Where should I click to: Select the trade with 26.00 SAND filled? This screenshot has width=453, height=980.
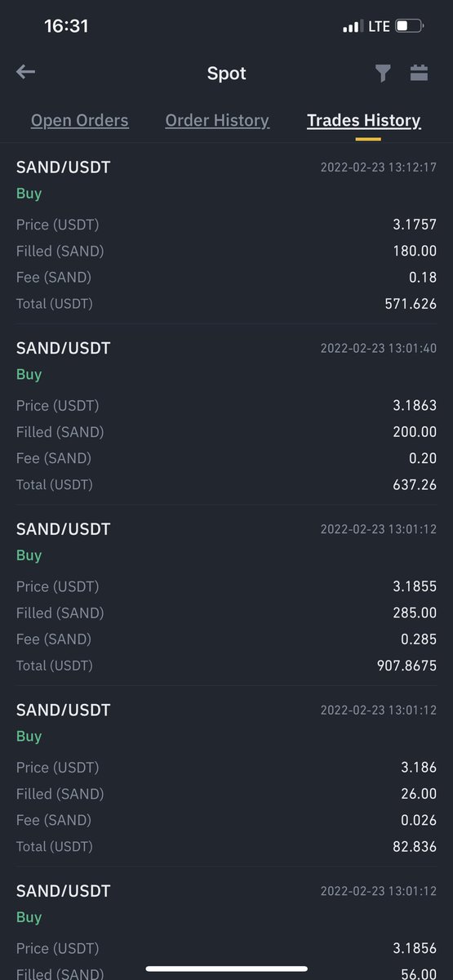[226, 777]
